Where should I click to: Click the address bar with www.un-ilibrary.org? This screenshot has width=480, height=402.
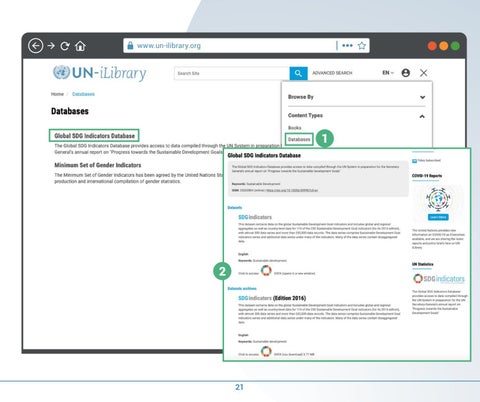(x=246, y=45)
